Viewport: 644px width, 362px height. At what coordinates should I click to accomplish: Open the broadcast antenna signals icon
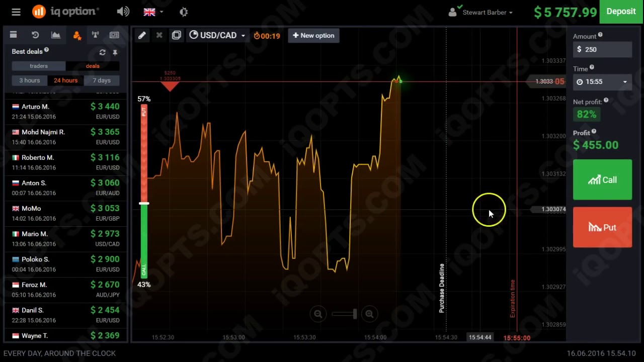click(x=95, y=35)
